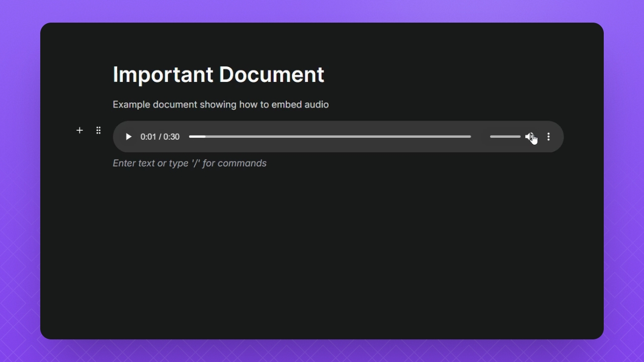Click the 0:01 / 0:30 time display

pos(160,137)
